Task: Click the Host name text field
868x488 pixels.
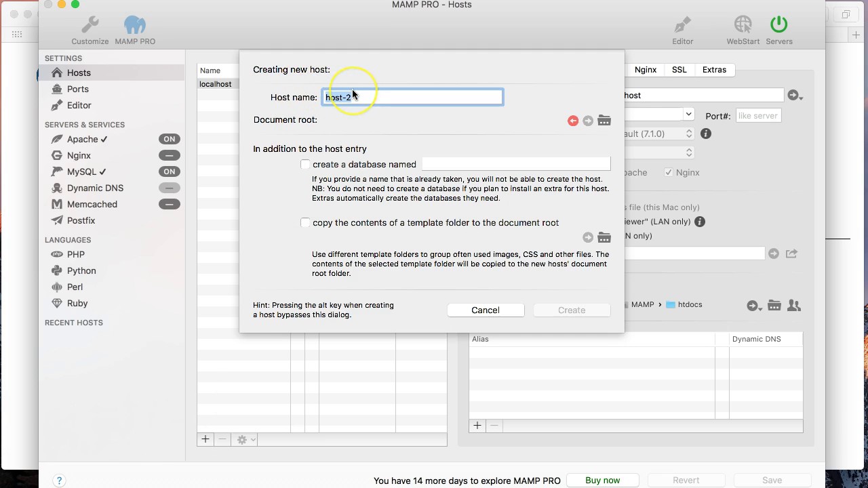Action: (412, 97)
